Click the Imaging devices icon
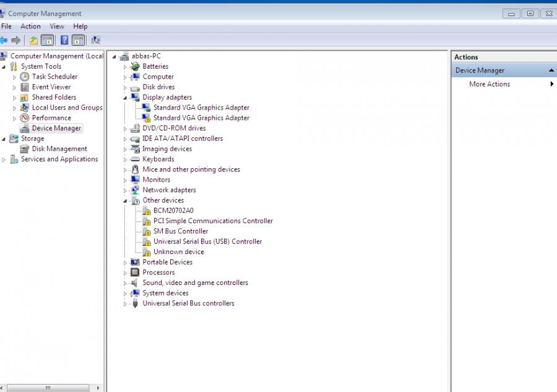557x392 pixels. (x=135, y=149)
